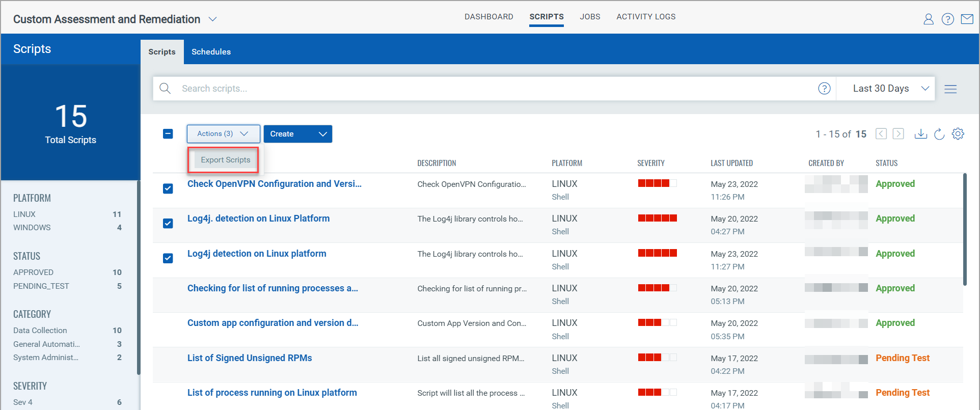Toggle the select-all checkbox in table header

pos(168,134)
